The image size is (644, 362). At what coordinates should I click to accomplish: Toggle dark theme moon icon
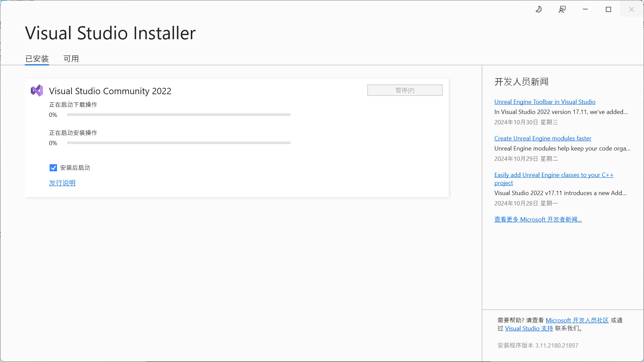539,9
